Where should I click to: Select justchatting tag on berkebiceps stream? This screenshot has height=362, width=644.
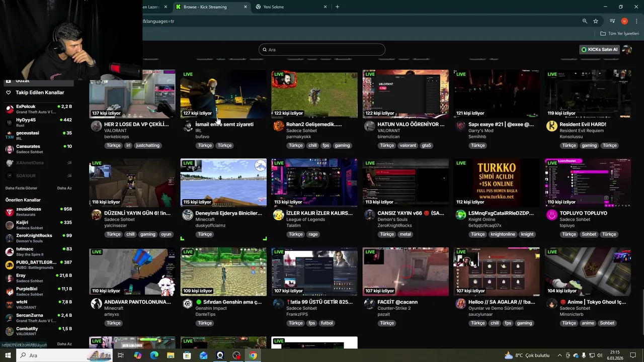(x=148, y=145)
